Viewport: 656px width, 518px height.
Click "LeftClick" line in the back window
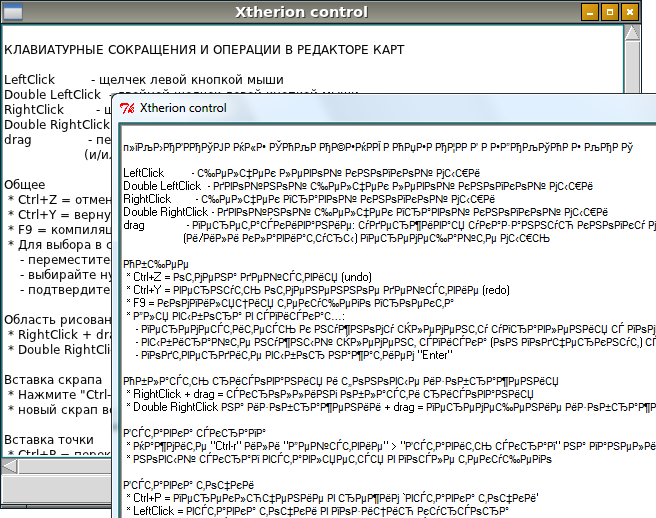point(144,79)
